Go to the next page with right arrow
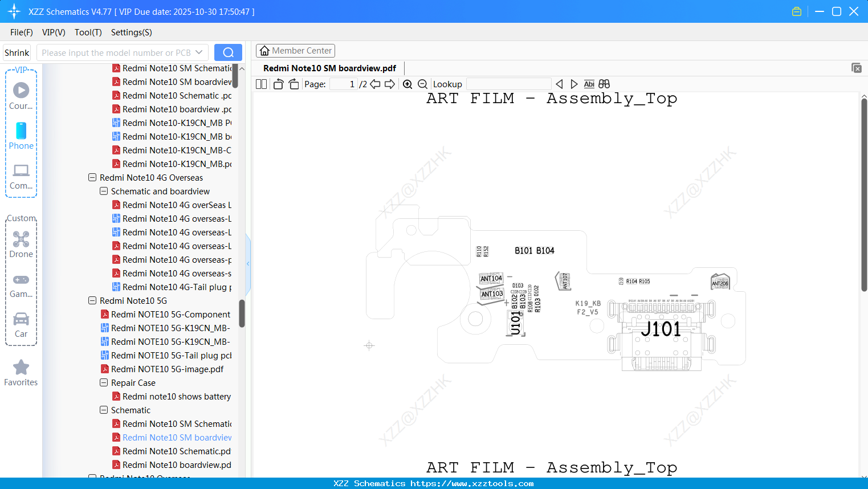Image resolution: width=868 pixels, height=489 pixels. pos(390,84)
